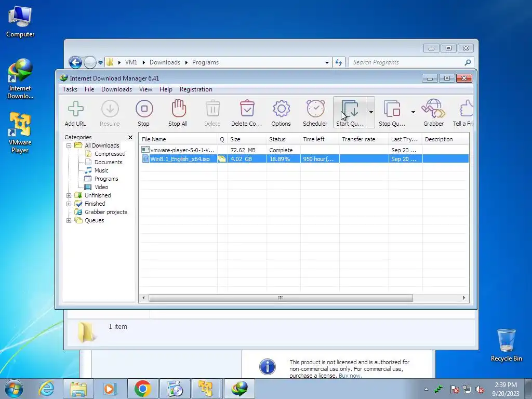Click Tell a Friend thumbs-up icon
The image size is (532, 399).
(x=467, y=109)
